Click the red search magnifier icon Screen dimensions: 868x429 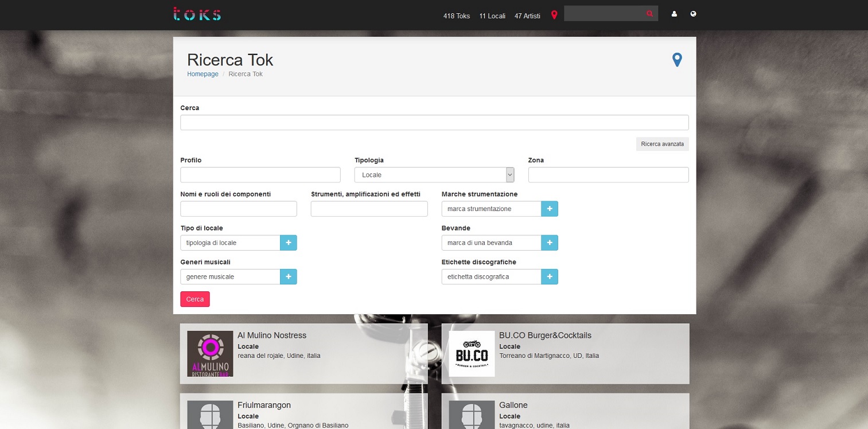click(x=649, y=14)
